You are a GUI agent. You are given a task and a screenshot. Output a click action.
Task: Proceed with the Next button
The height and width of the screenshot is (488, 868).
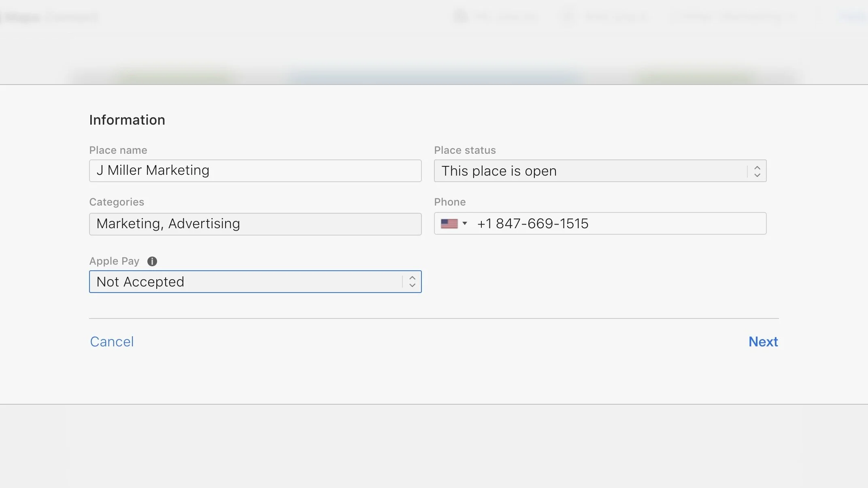tap(763, 342)
